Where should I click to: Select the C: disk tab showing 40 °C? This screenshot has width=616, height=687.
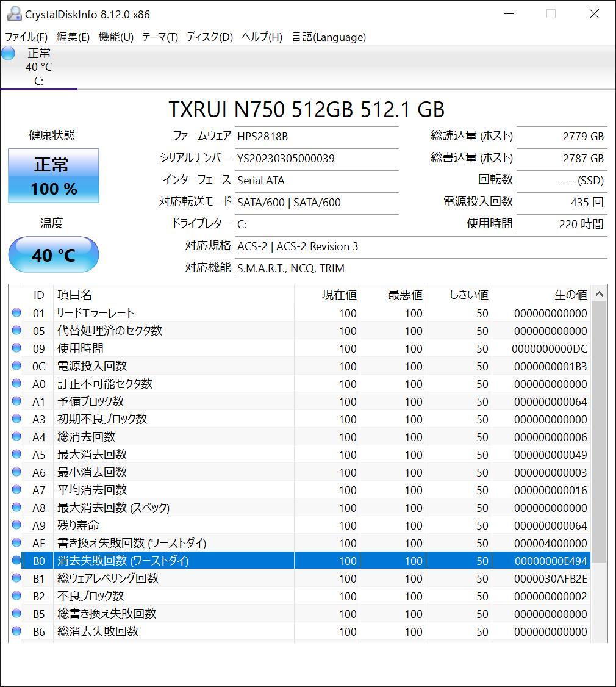38,67
